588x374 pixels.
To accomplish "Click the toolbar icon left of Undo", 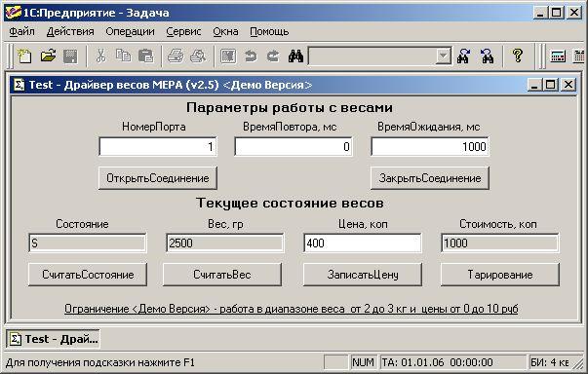I will coord(228,56).
